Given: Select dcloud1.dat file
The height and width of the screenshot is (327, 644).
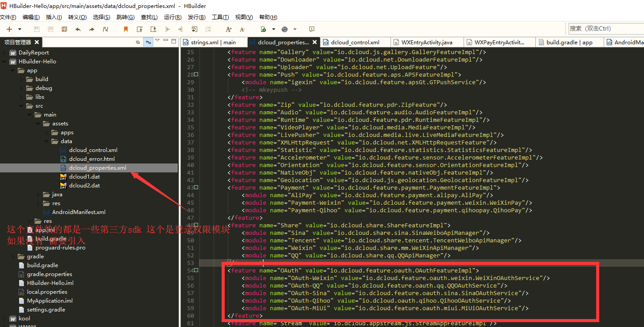Looking at the screenshot, I should (x=84, y=177).
